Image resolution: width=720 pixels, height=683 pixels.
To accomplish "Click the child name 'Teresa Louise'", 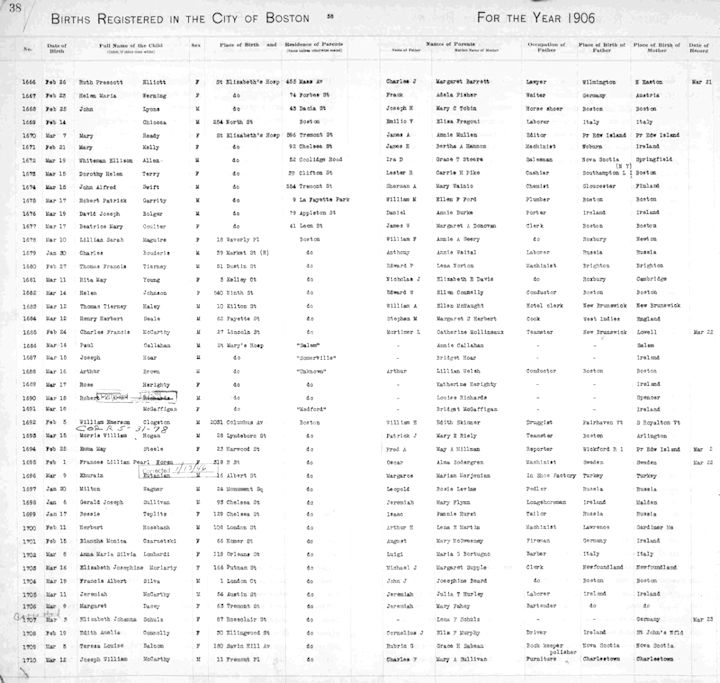I will point(101,646).
